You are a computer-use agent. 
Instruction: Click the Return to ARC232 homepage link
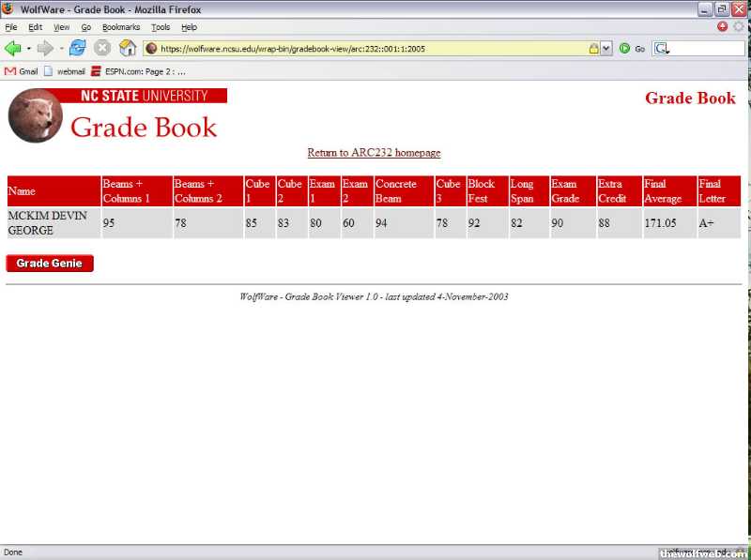click(x=374, y=153)
